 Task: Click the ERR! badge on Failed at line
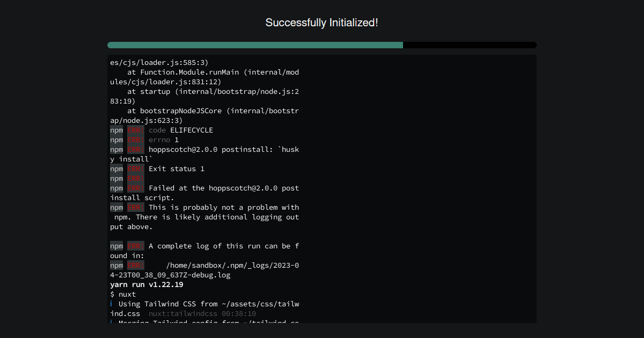coord(135,188)
